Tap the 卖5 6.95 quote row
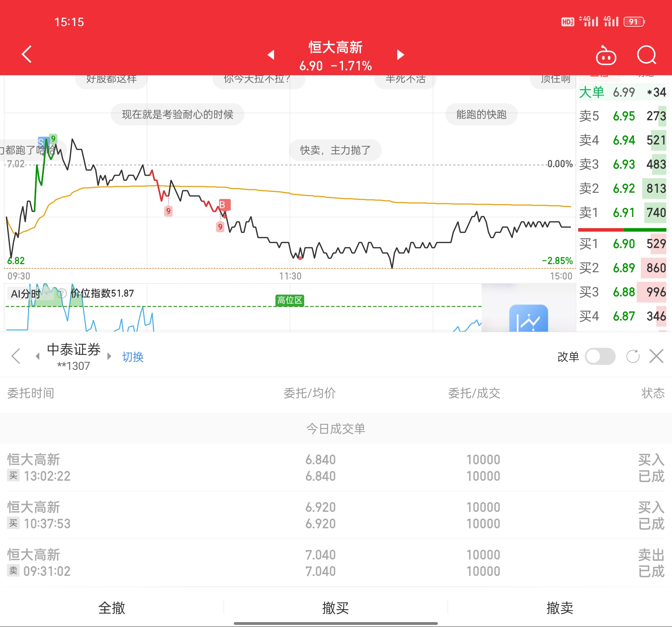The image size is (672, 627). 622,116
